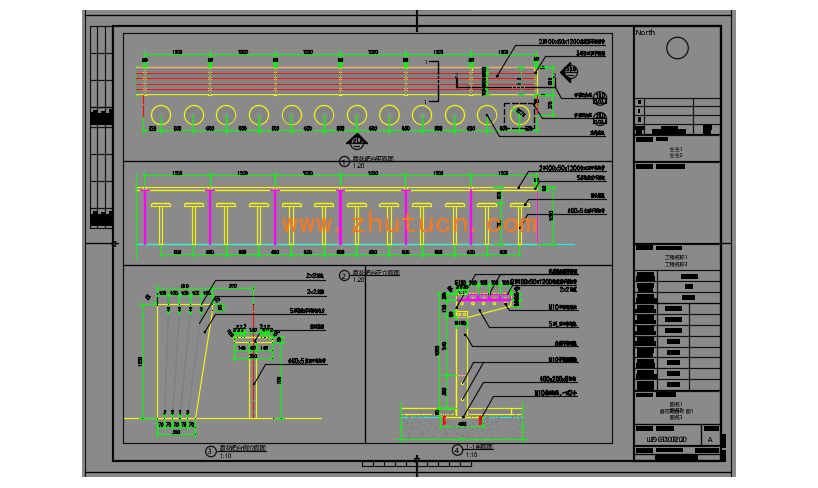Screen dimensions: 818x488
Task: Click the "370" dimension in the side elevation
Action: pos(233,286)
